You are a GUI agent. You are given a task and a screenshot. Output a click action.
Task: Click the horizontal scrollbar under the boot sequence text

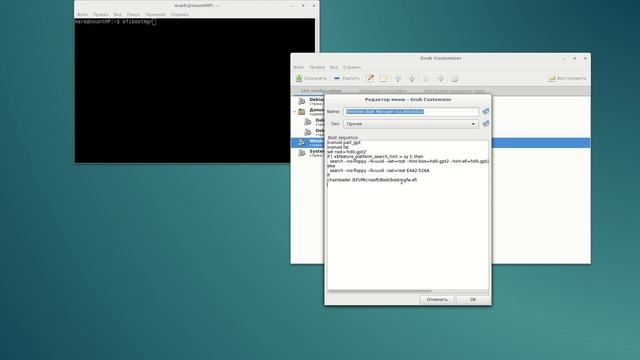point(380,291)
